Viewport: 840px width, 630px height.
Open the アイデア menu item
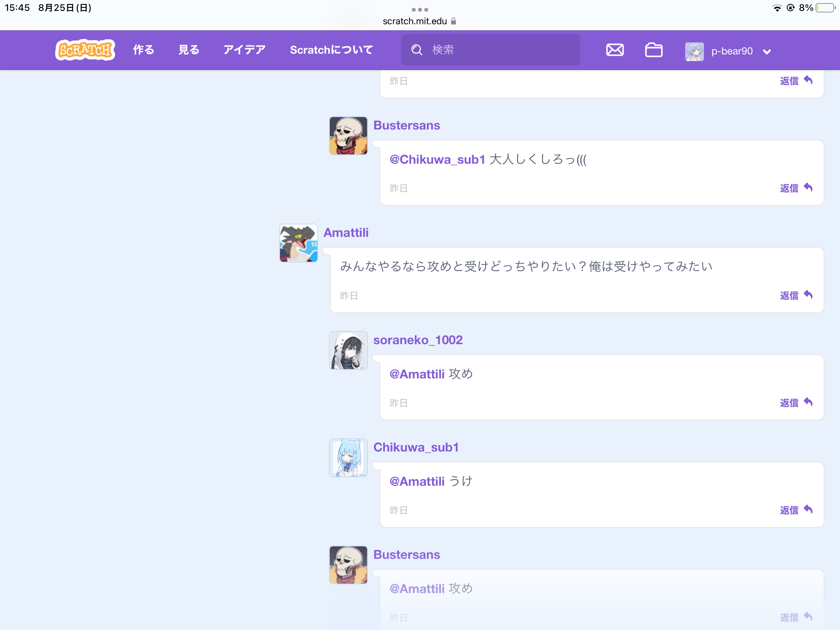244,50
